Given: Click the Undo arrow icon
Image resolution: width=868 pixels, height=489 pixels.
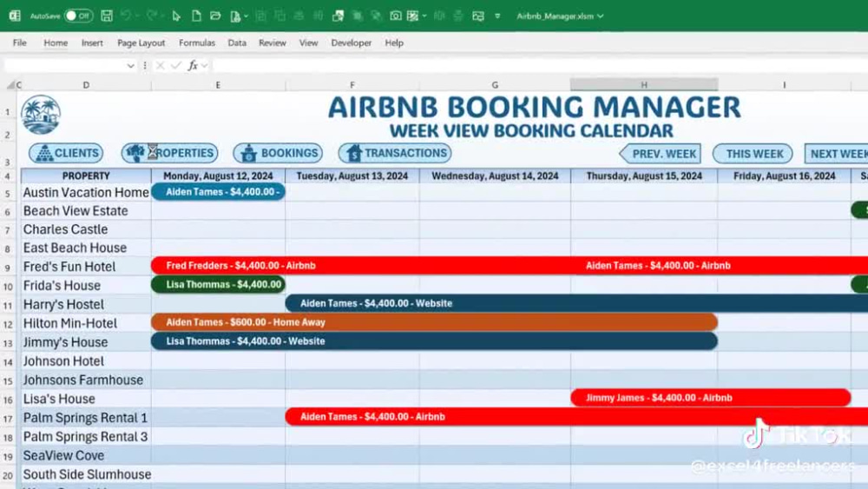Looking at the screenshot, I should coord(126,16).
